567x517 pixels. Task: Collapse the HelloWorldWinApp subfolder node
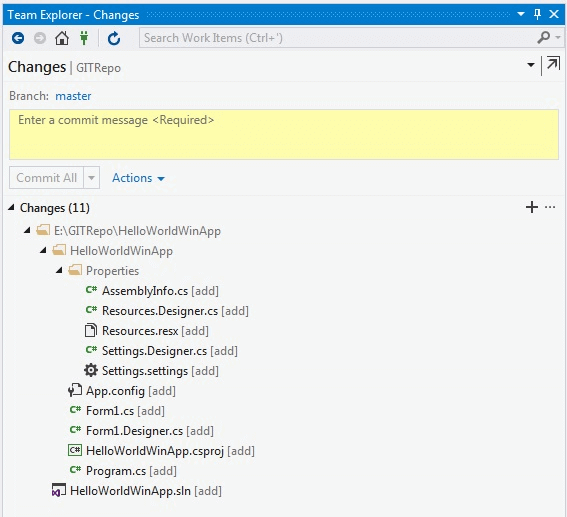pyautogui.click(x=43, y=250)
